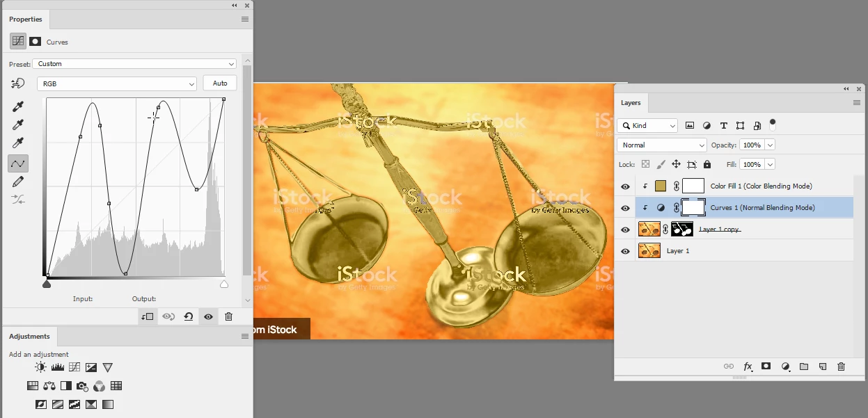Screen dimensions: 868x418
Task: Open the Kind filter type dropdown
Action: point(647,126)
